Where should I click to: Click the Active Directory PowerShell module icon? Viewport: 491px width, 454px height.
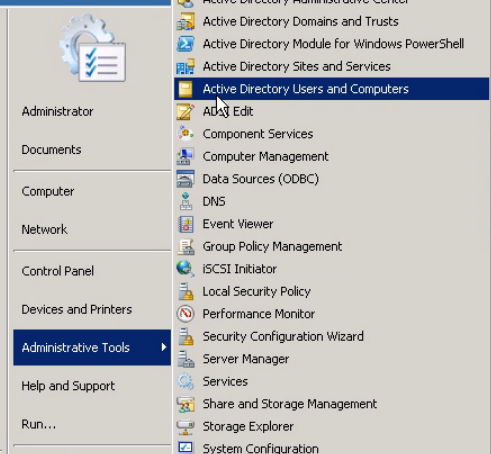(186, 44)
